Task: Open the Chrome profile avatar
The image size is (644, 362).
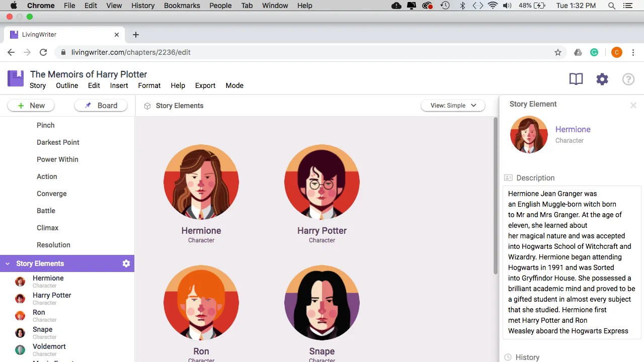Action: tap(617, 52)
